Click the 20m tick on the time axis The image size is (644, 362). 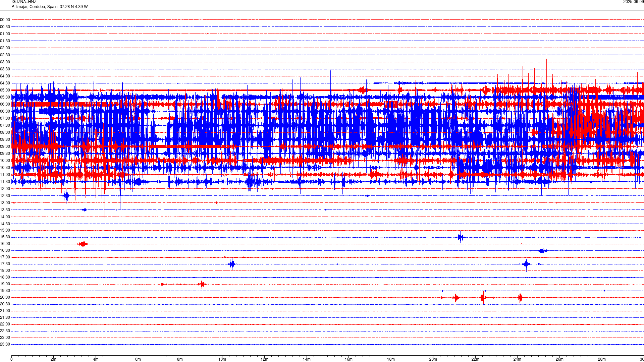pos(433,359)
